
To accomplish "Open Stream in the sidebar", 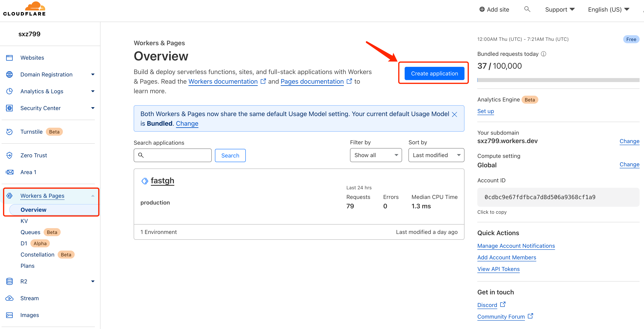I will click(29, 298).
